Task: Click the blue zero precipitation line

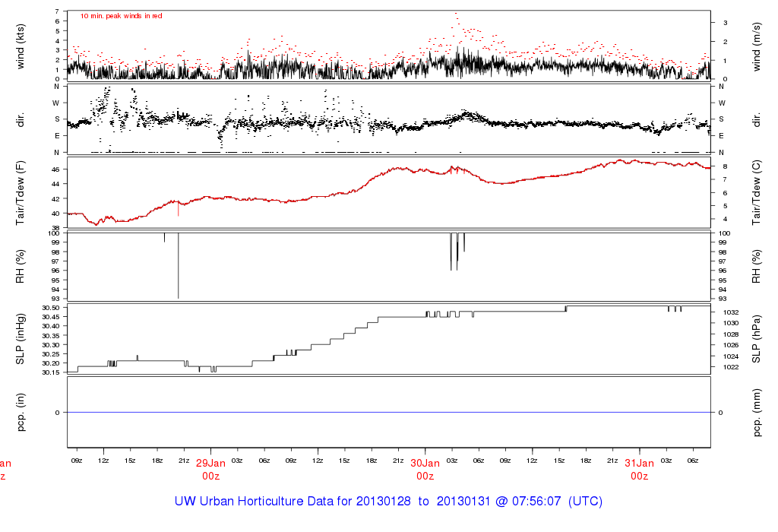Action: click(x=389, y=413)
